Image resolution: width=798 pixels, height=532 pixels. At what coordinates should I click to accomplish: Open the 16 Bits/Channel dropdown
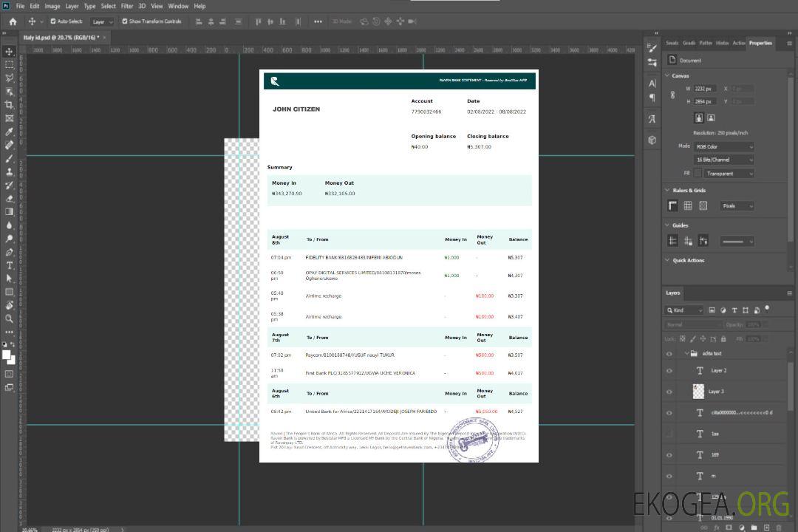[x=723, y=160]
